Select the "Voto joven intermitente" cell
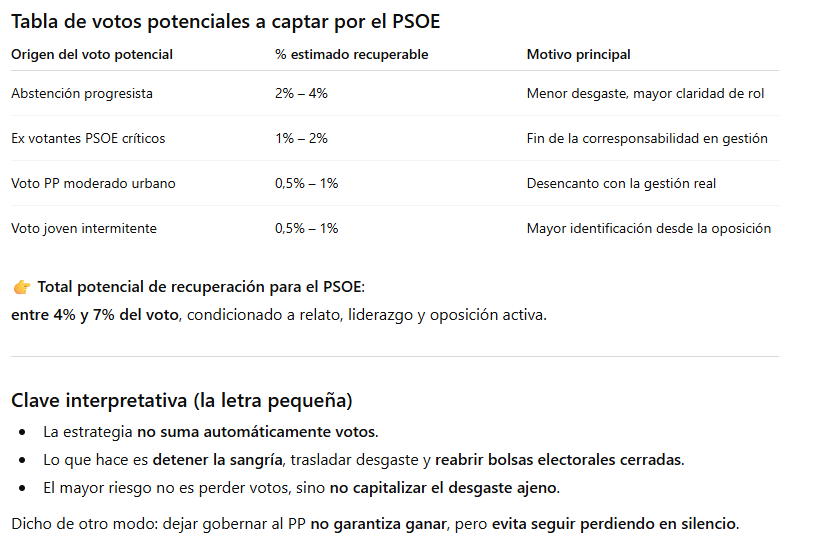This screenshot has width=835, height=544. [84, 228]
